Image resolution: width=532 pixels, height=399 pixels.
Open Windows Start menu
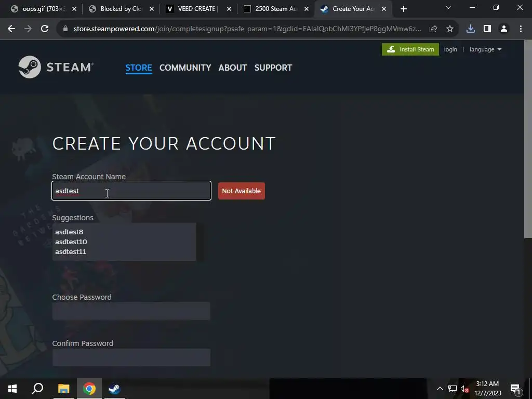tap(12, 389)
